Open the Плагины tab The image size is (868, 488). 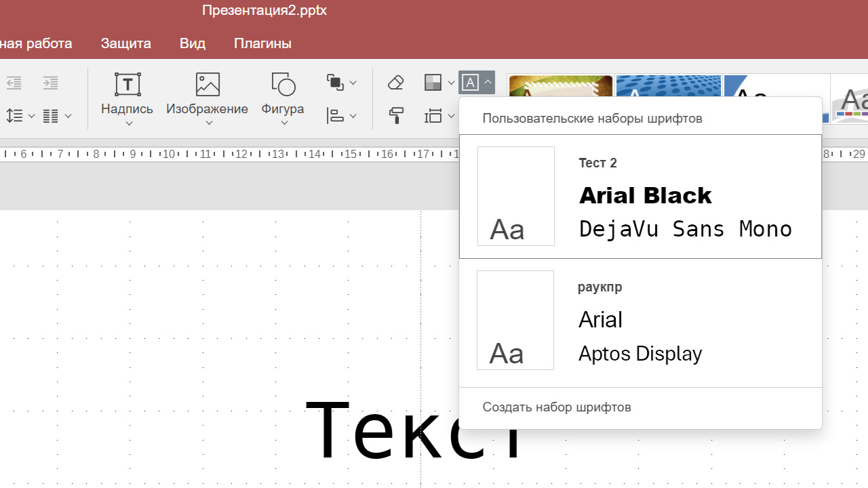262,43
